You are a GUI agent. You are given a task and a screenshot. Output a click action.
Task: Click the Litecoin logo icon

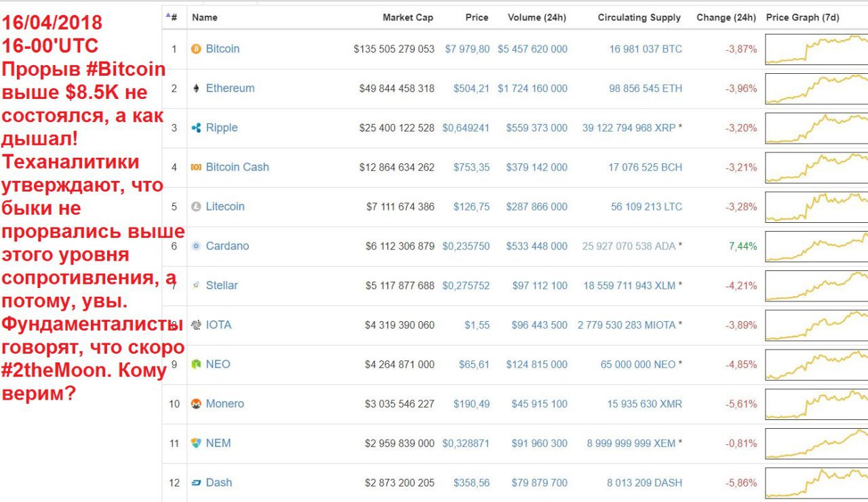(x=196, y=207)
